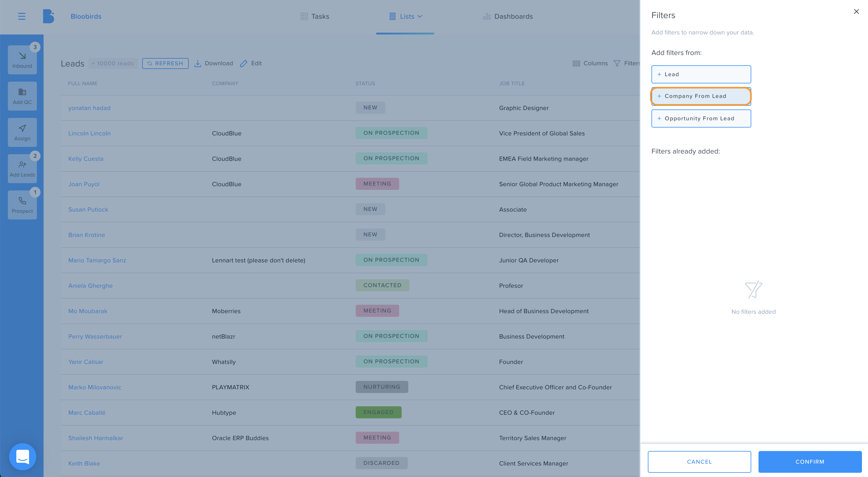This screenshot has width=868, height=477.
Task: Open the hamburger menu icon
Action: click(21, 16)
